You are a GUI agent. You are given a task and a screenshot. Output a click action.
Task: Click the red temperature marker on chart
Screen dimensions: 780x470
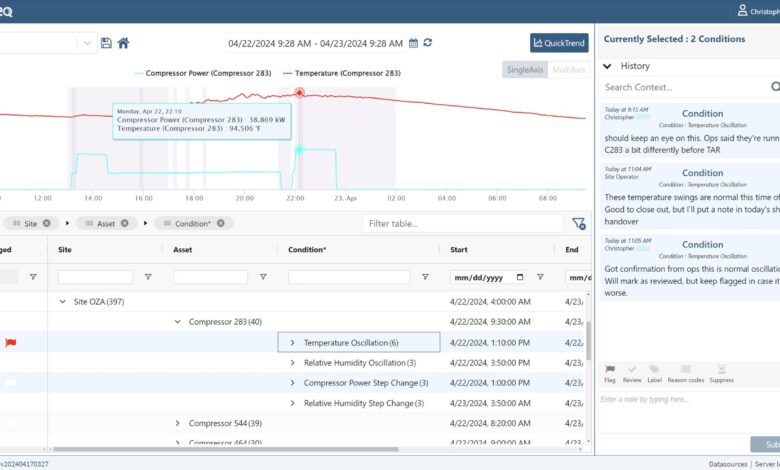299,93
